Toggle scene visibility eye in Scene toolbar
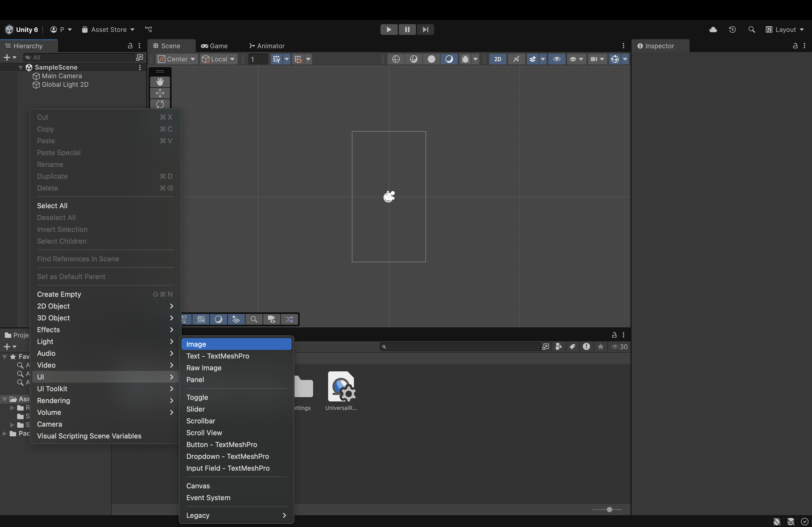812x527 pixels. coord(556,59)
